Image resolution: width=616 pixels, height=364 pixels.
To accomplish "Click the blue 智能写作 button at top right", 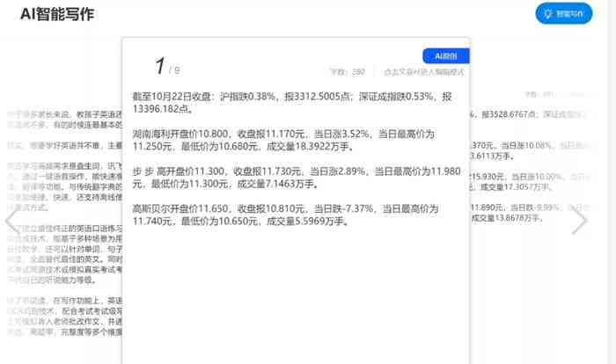I will pyautogui.click(x=564, y=13).
